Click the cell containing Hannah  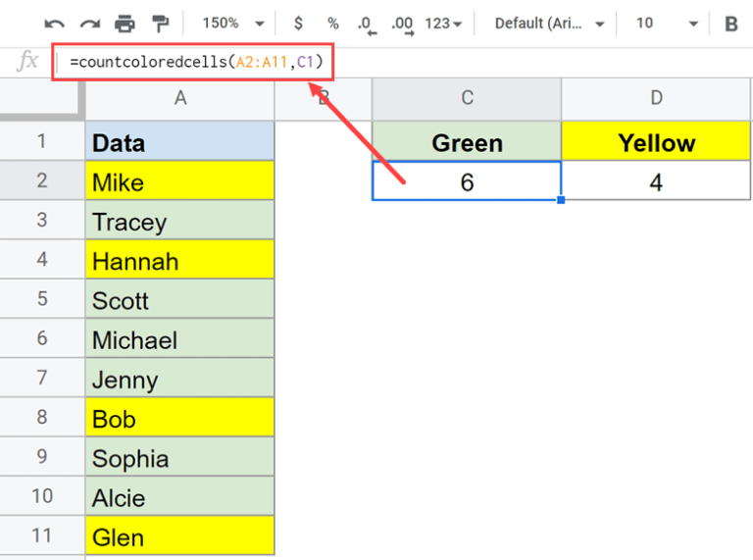coord(179,261)
